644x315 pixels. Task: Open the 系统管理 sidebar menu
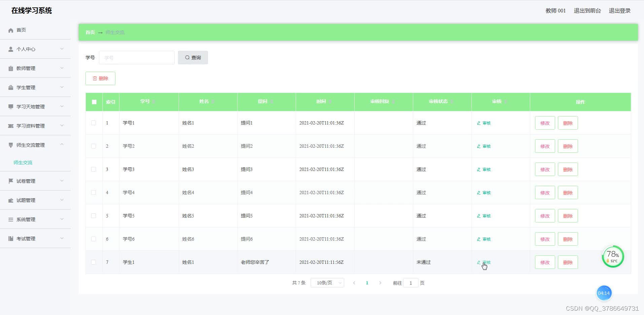click(35, 219)
